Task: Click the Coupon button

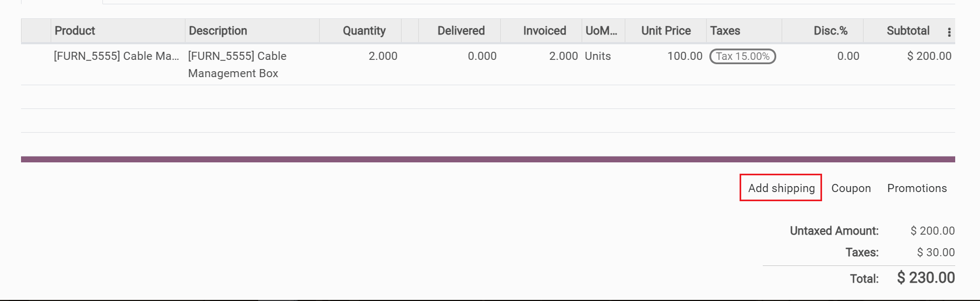Action: coord(851,188)
